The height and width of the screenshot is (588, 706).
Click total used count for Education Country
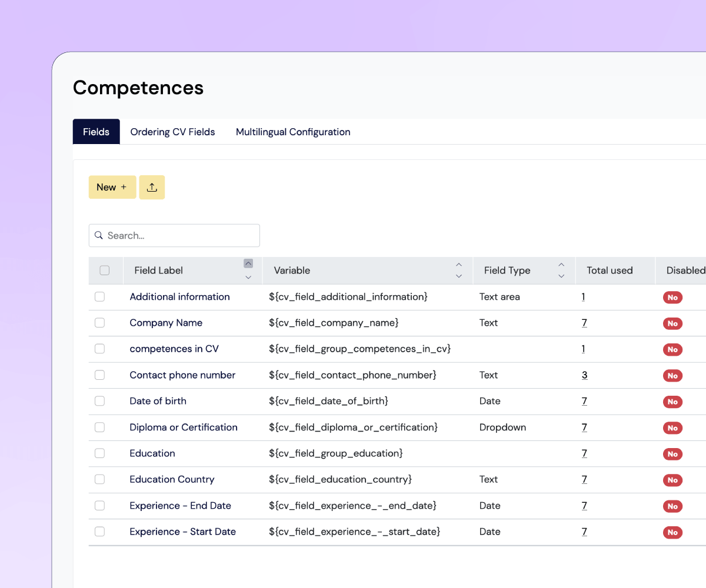[x=584, y=479]
